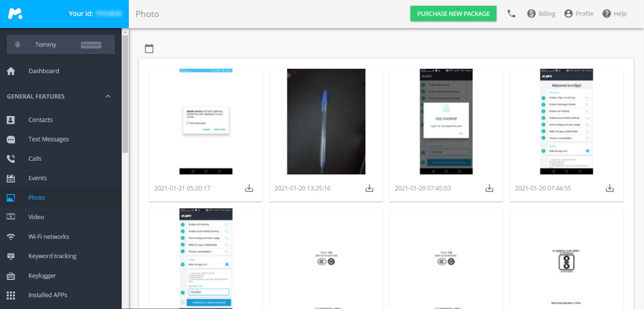Switch to the Video section
Screen dimensions: 644x309
[x=36, y=217]
